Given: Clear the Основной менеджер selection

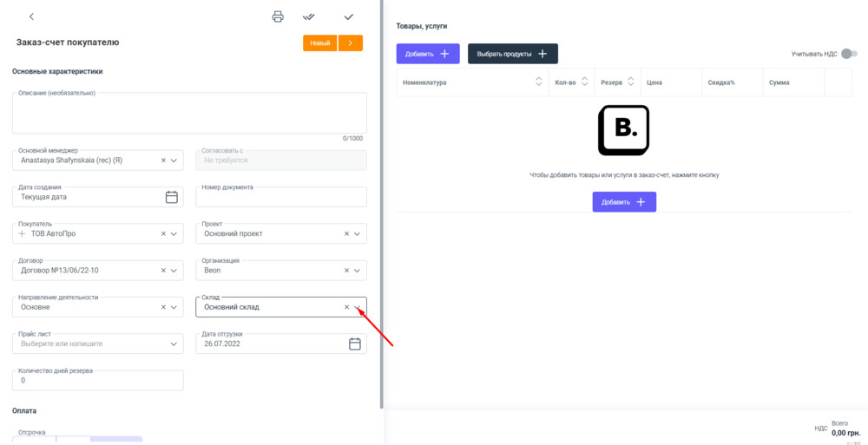Looking at the screenshot, I should pos(163,160).
